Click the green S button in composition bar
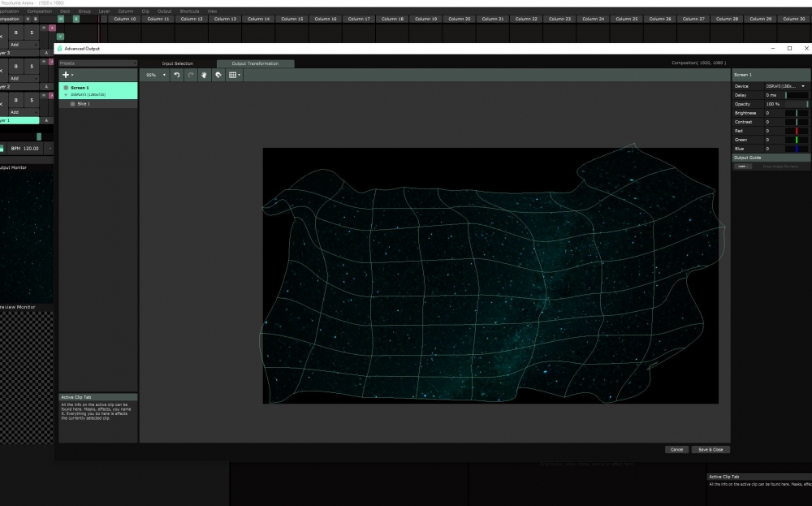Image resolution: width=812 pixels, height=506 pixels. 76,18
